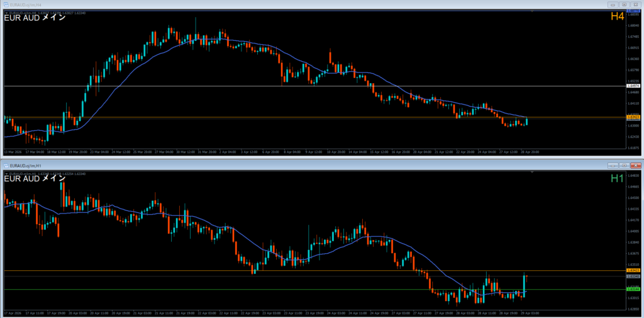Select the green H1 timeframe label
Image resolution: width=644 pixels, height=318 pixels.
(617, 179)
